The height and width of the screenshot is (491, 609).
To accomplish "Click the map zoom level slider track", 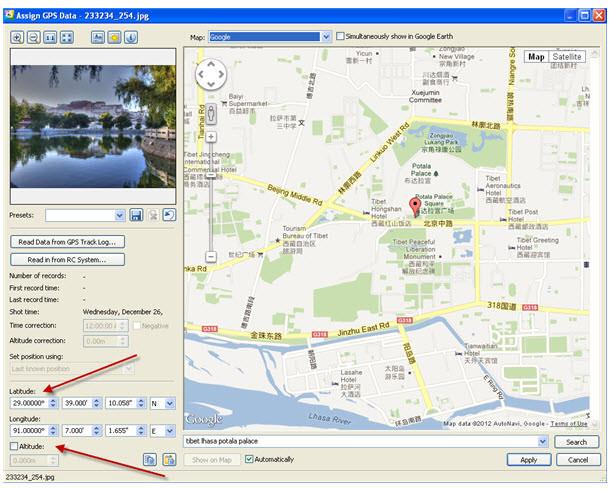I will (211, 198).
